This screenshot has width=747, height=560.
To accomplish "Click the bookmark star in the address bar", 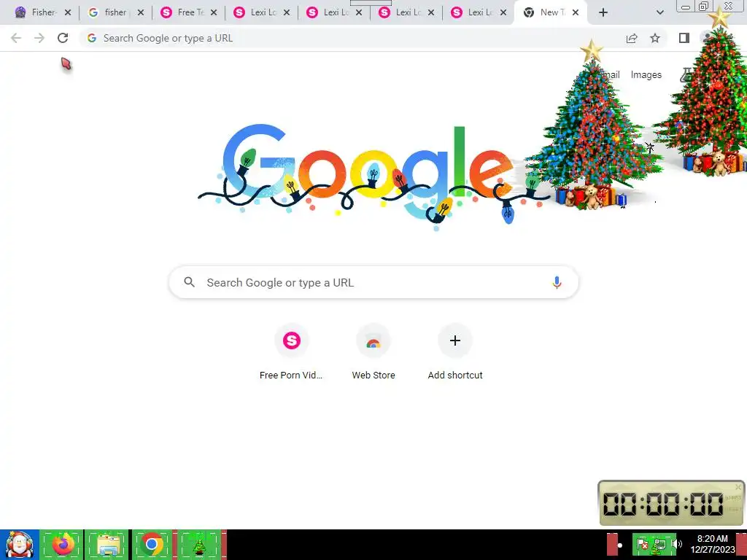I will coord(655,38).
